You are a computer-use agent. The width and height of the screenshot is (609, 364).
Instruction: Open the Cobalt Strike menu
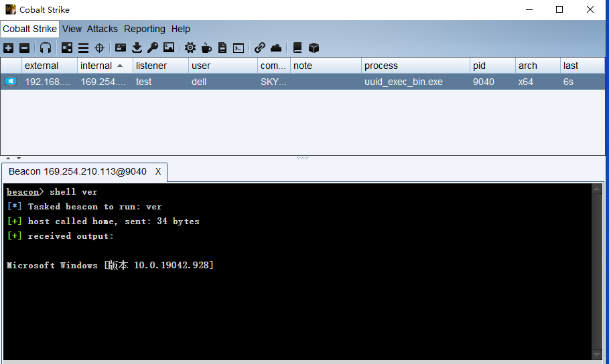click(x=30, y=29)
